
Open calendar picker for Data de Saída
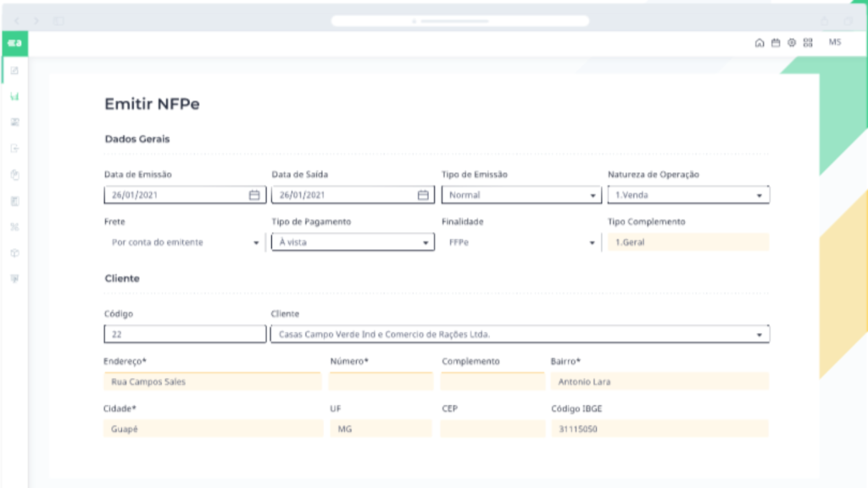pyautogui.click(x=422, y=195)
